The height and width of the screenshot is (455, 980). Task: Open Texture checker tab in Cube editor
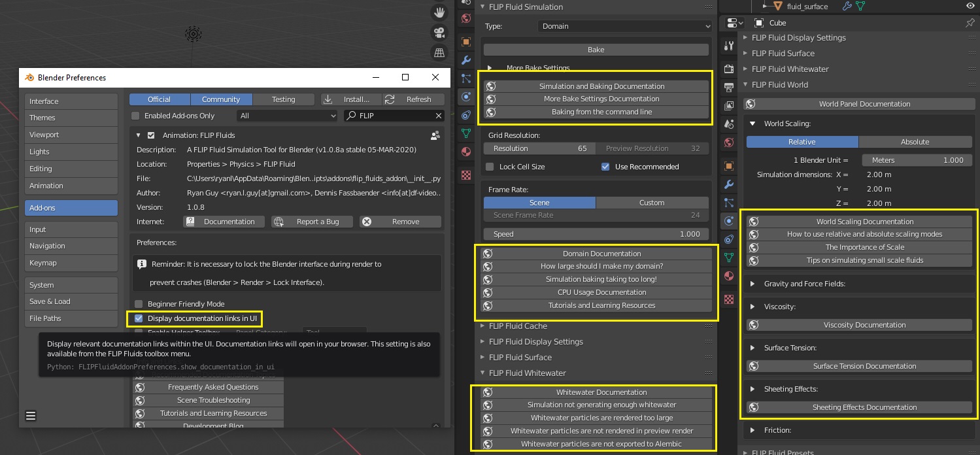(x=728, y=300)
